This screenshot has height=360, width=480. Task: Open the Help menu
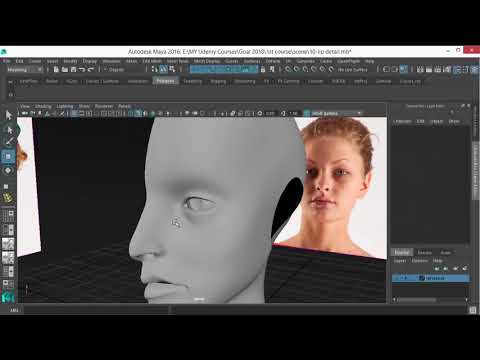[369, 61]
